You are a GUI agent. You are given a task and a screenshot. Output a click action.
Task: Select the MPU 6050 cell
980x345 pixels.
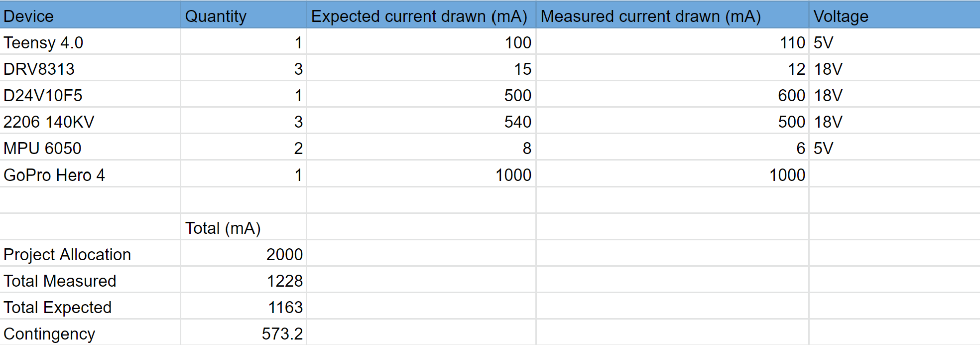pyautogui.click(x=90, y=148)
